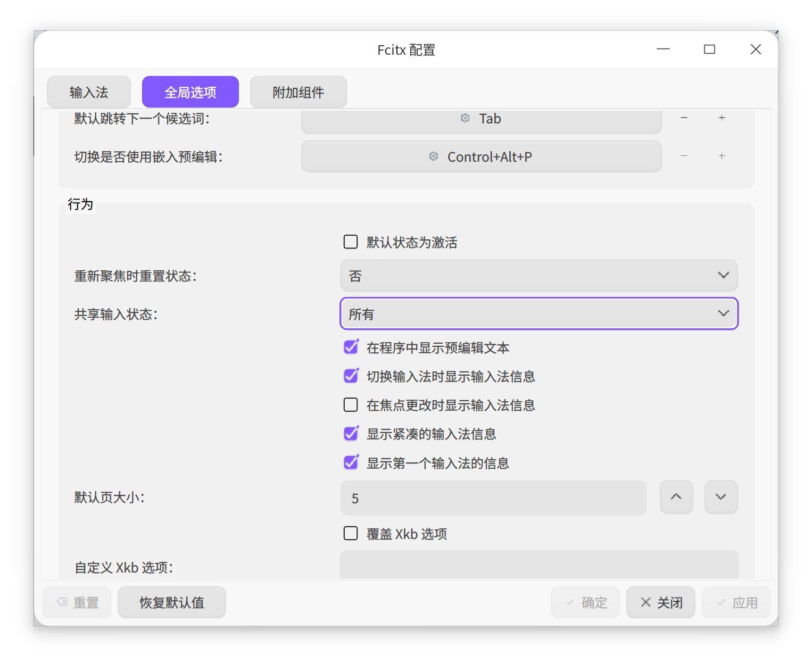This screenshot has width=812, height=663.
Task: Minimize the Fcitx 配置 window
Action: coord(663,49)
